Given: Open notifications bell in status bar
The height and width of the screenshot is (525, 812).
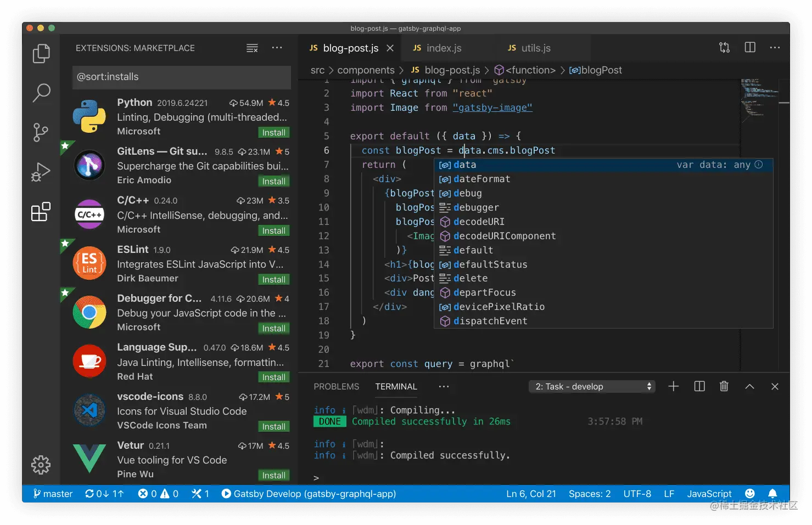Looking at the screenshot, I should [x=772, y=493].
